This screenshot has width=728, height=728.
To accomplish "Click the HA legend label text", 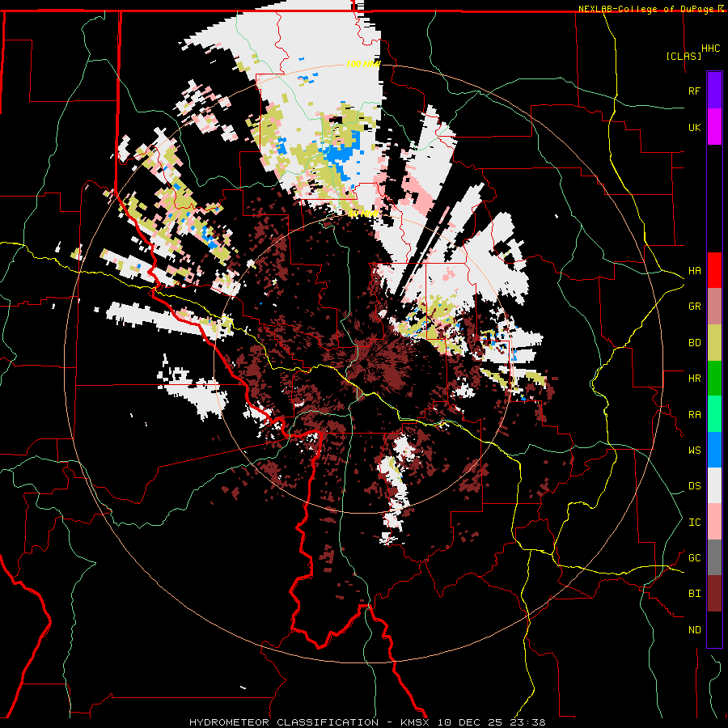I will tap(694, 271).
